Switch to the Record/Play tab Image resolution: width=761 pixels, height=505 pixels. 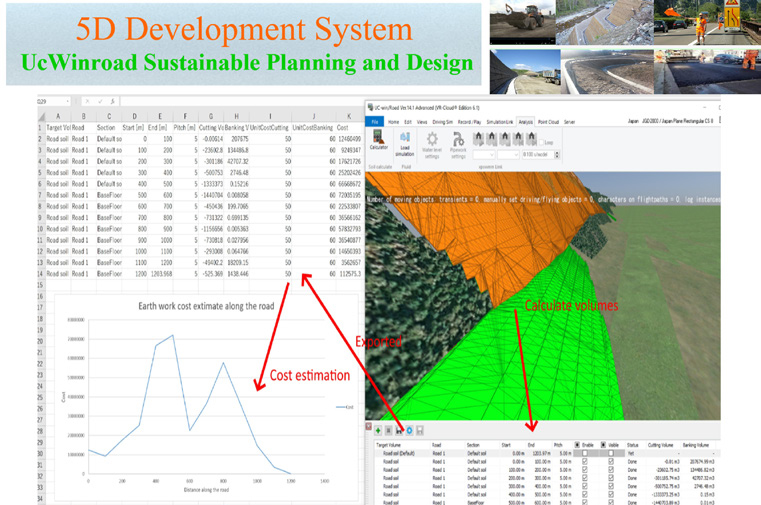[469, 122]
